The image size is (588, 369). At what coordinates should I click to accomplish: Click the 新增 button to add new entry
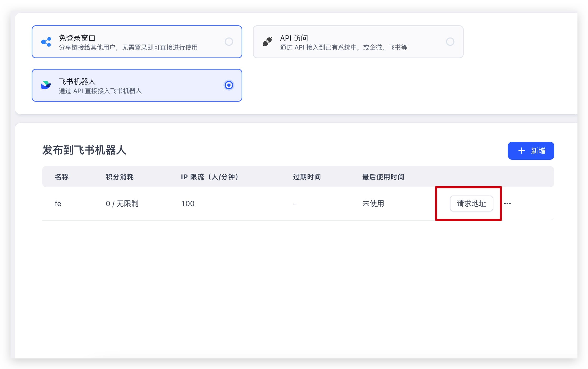pos(531,150)
